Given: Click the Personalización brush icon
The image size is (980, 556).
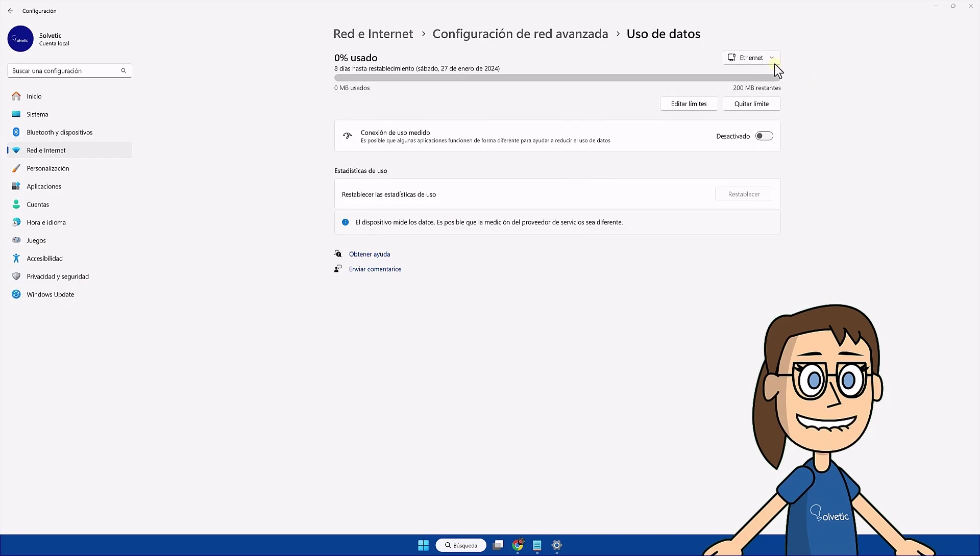Looking at the screenshot, I should coord(16,168).
